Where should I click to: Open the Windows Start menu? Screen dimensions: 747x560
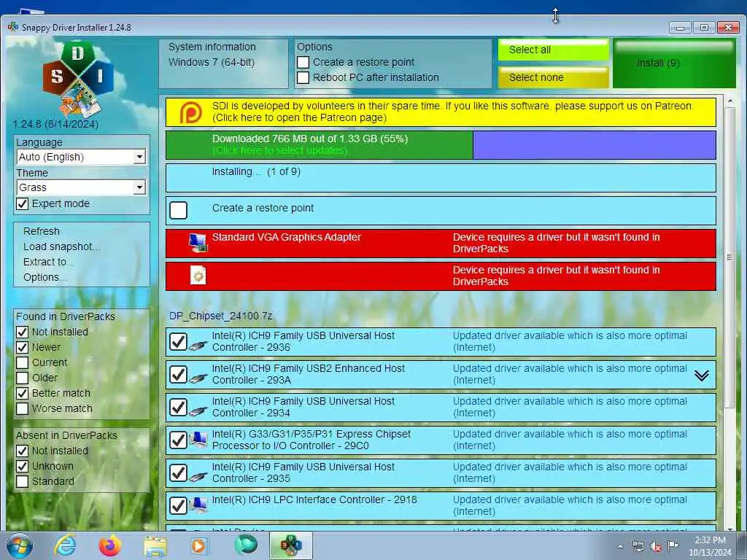point(20,545)
